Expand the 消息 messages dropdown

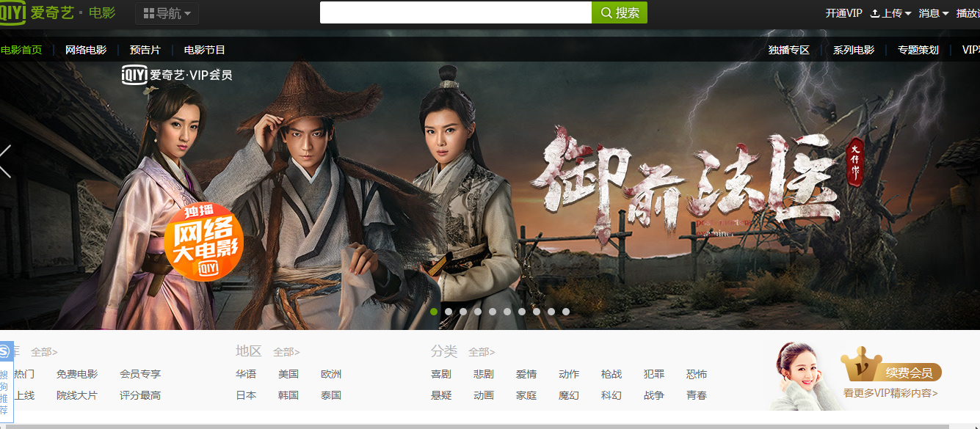click(x=934, y=13)
